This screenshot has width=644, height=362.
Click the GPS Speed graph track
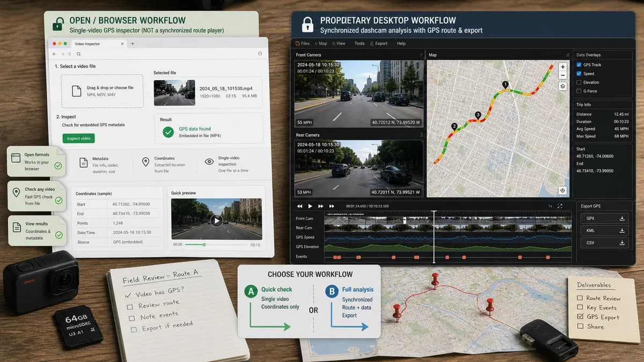(x=448, y=237)
